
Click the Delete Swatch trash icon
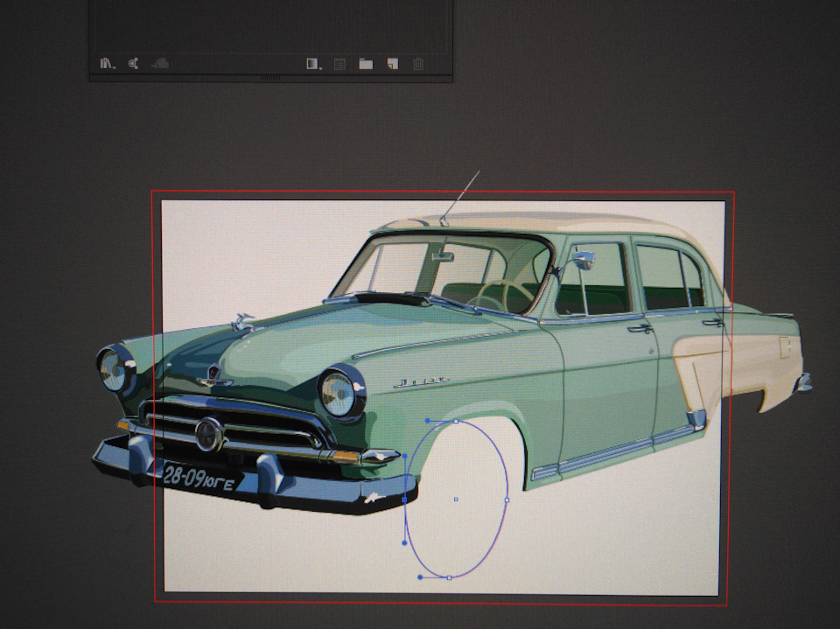(x=418, y=64)
